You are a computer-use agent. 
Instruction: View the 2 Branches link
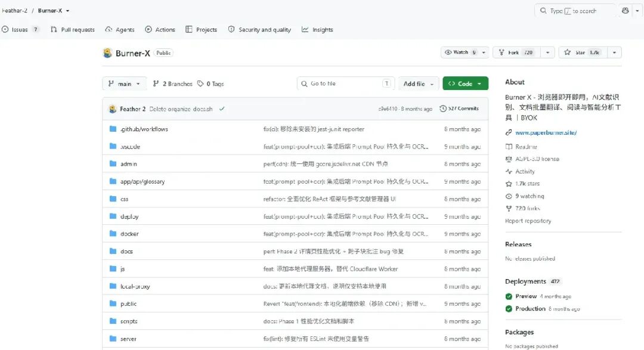[x=173, y=83]
